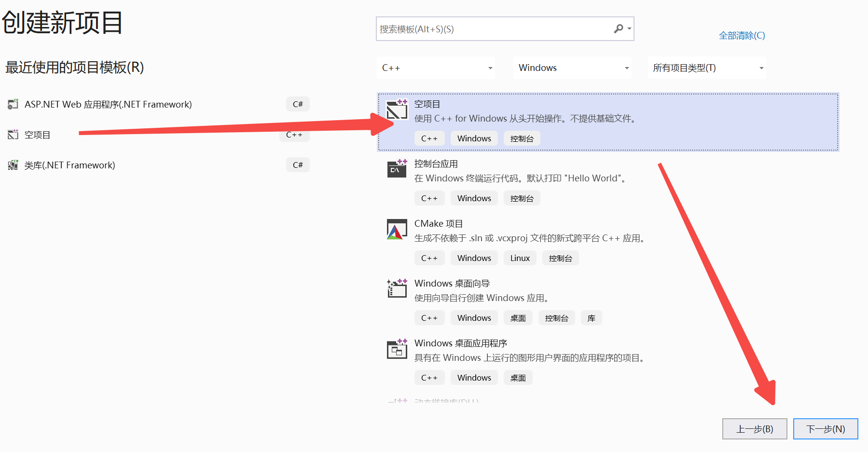
Task: Select the 控制台应用 template title
Action: click(x=436, y=164)
